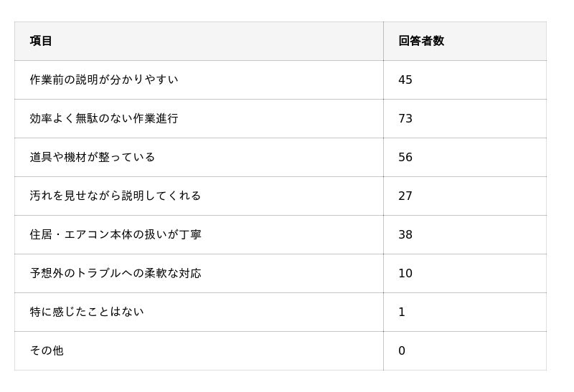This screenshot has width=574, height=392.
Task: Select the 特に感じたことはない cell
Action: point(87,312)
